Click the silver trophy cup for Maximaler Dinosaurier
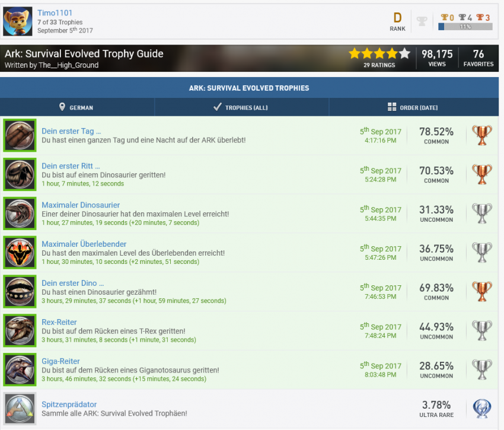This screenshot has width=504, height=430. [x=481, y=214]
